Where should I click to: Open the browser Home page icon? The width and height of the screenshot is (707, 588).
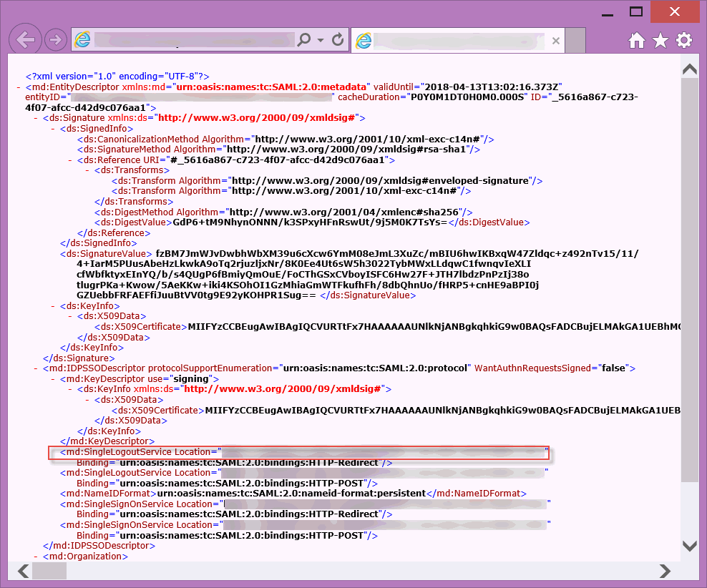coord(637,41)
